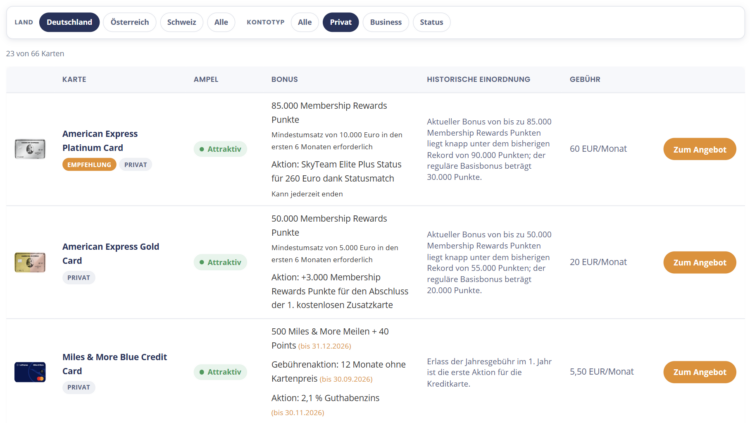Filter cards by Österreich
The height and width of the screenshot is (423, 750).
(x=130, y=22)
